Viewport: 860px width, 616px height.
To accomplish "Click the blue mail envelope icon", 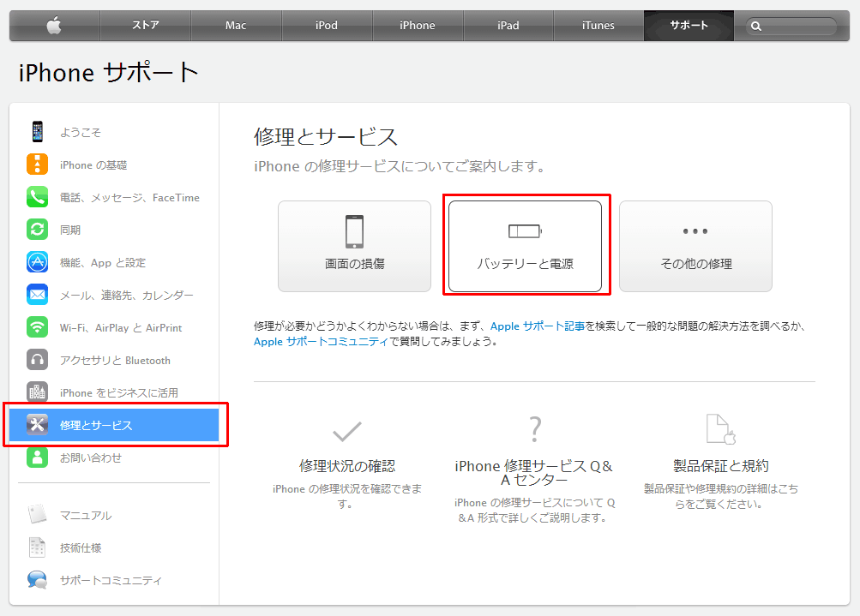I will tap(37, 295).
